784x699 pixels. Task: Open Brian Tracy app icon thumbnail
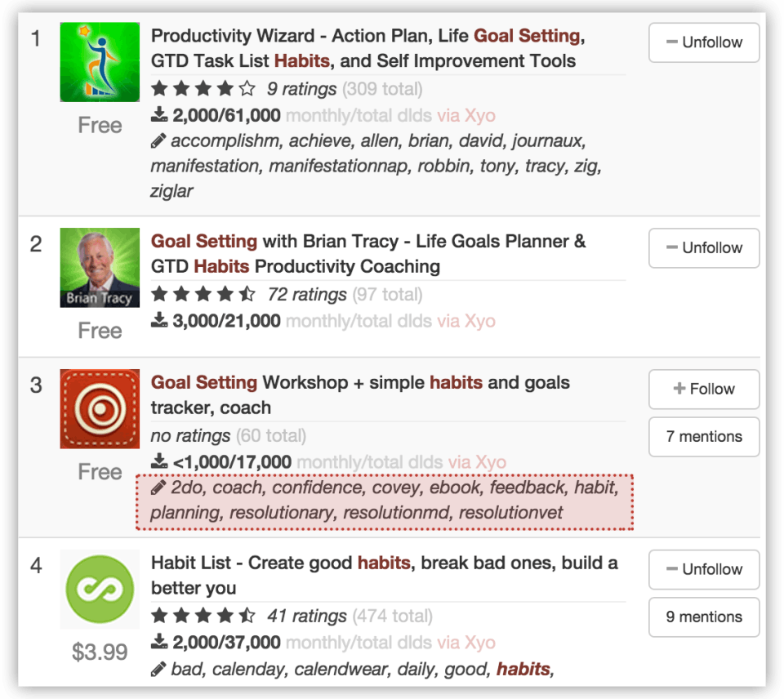100,268
